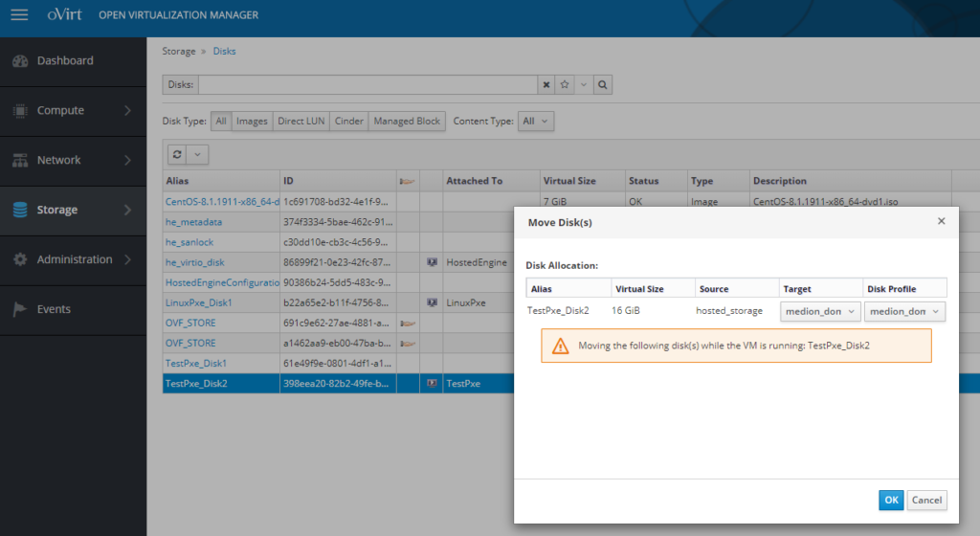Click the refresh disks icon
The height and width of the screenshot is (536, 980).
[x=176, y=154]
